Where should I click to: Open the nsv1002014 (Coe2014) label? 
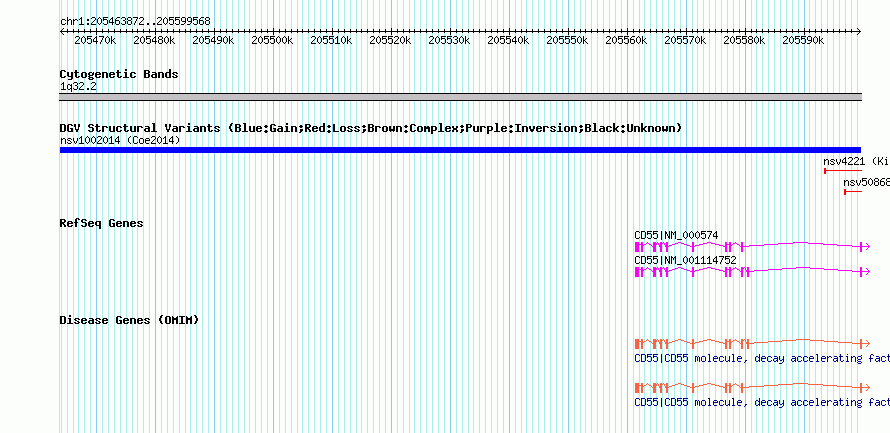[x=120, y=140]
